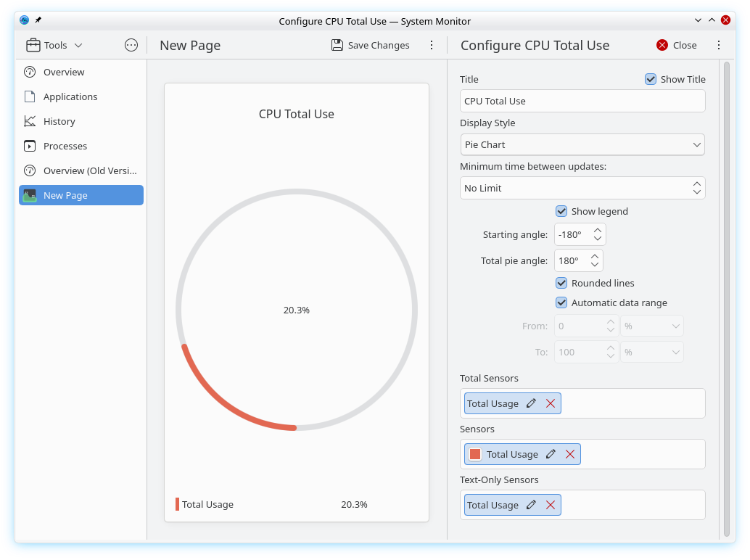This screenshot has width=750, height=560.
Task: Remove Total Usage from Total Sensors
Action: 551,403
